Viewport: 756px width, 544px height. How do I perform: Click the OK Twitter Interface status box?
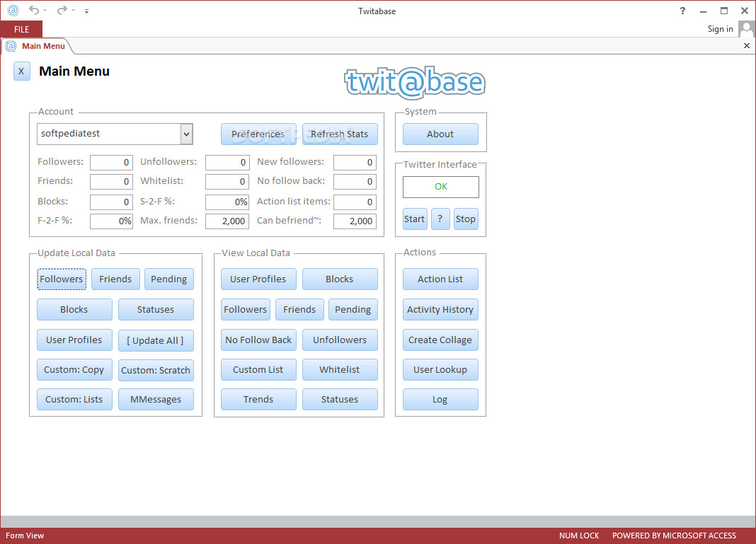point(441,187)
